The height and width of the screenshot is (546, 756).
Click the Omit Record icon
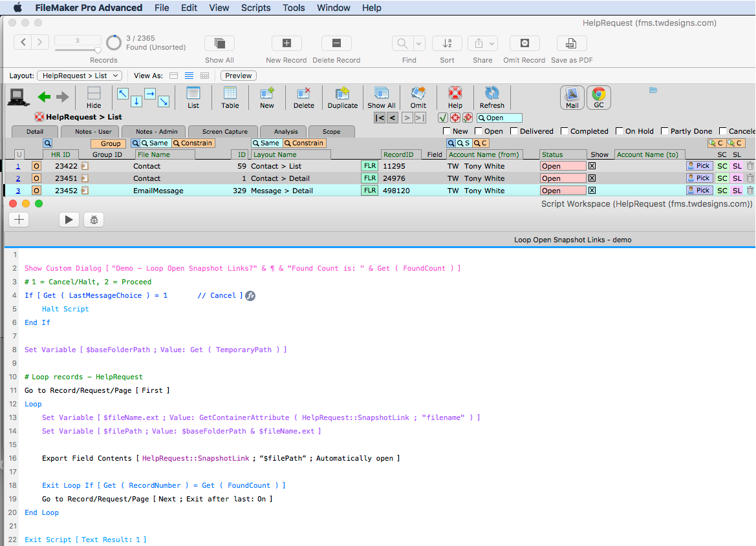[x=524, y=43]
